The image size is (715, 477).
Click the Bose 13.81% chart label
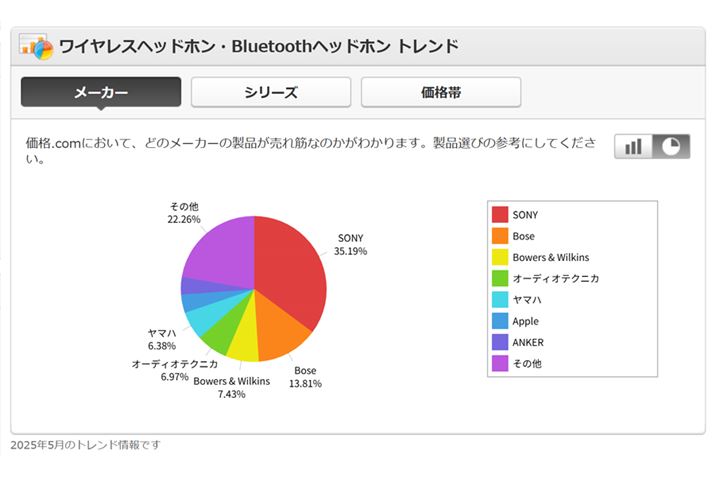click(305, 377)
